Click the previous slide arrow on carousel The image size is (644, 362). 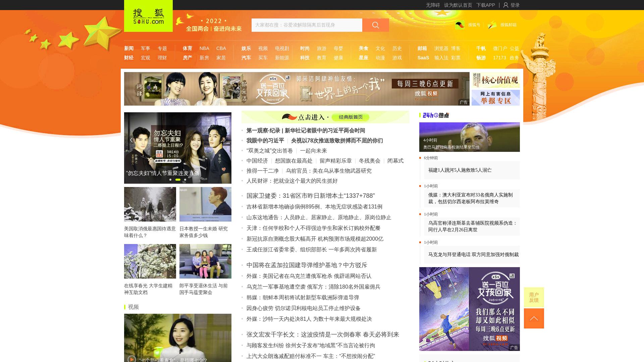(x=131, y=140)
